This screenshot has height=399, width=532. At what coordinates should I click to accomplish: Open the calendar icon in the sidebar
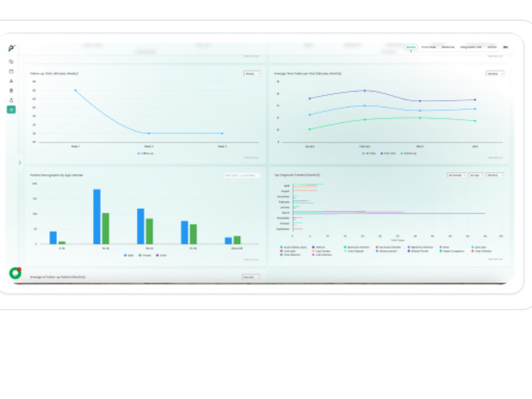click(x=11, y=71)
